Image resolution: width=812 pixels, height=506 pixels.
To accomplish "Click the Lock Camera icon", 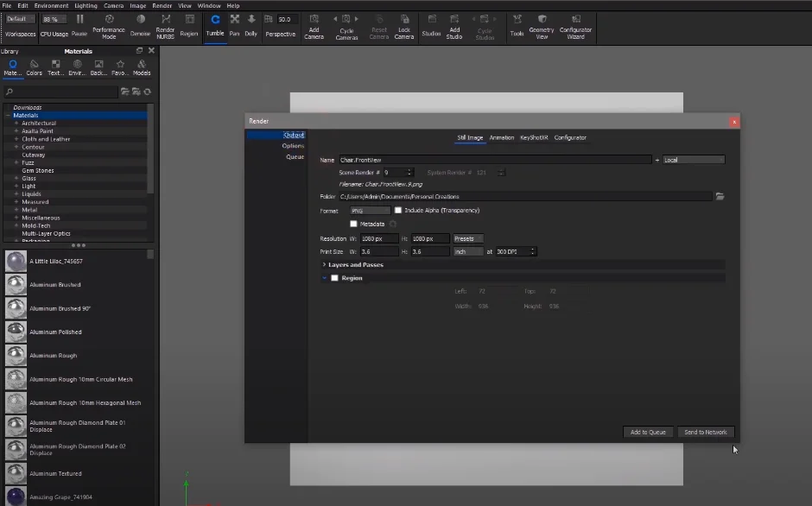I will click(x=404, y=19).
